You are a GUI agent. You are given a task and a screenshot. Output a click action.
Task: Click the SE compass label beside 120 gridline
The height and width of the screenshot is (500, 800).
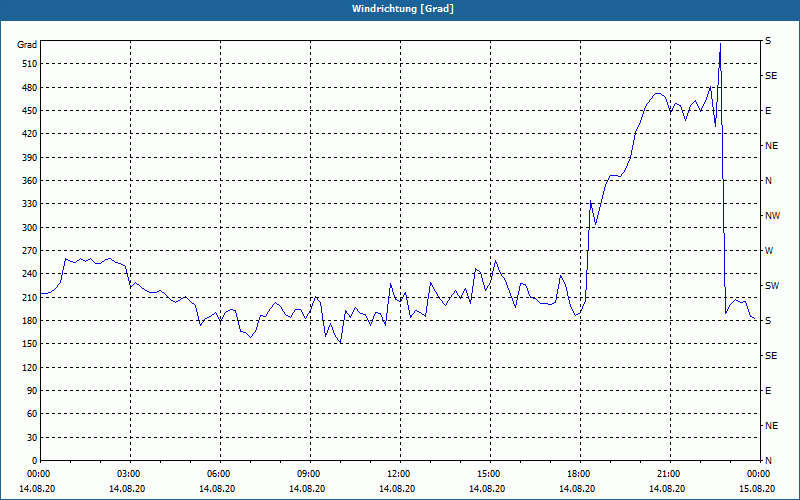click(x=771, y=356)
